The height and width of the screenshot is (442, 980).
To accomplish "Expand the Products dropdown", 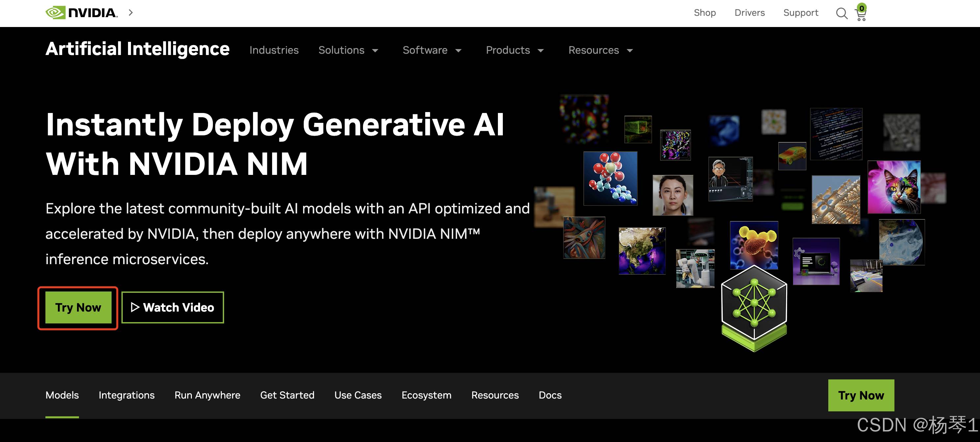I will 515,50.
